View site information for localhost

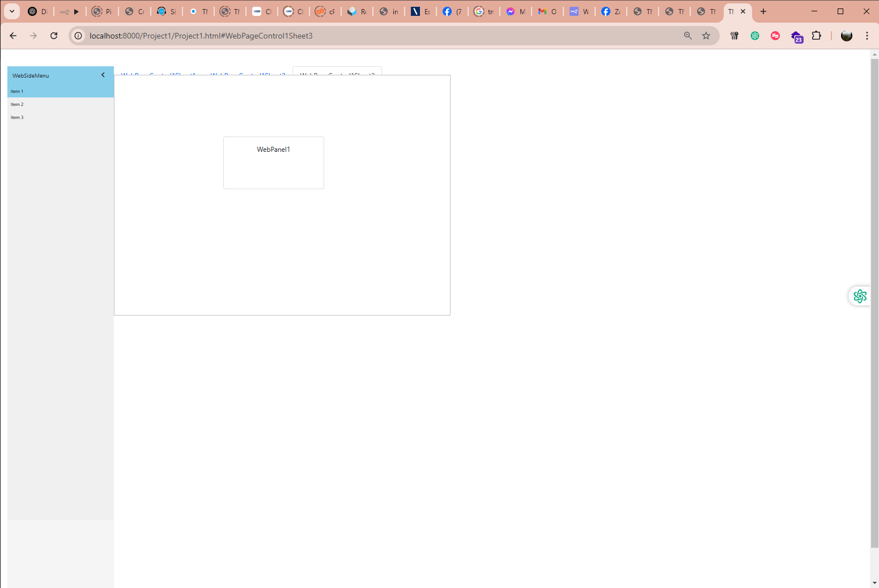pos(78,36)
